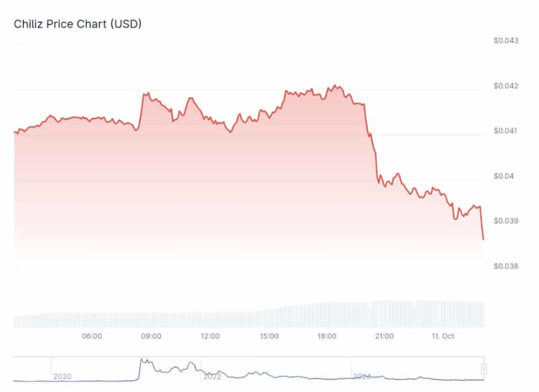Click the 18:00 time axis label
Viewport: 539px width, 392px height.
click(x=327, y=337)
